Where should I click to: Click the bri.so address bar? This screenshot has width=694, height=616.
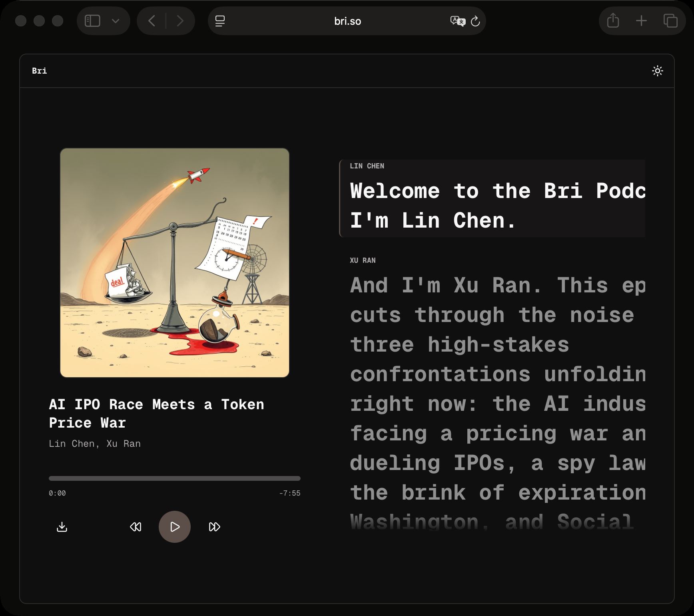tap(347, 21)
